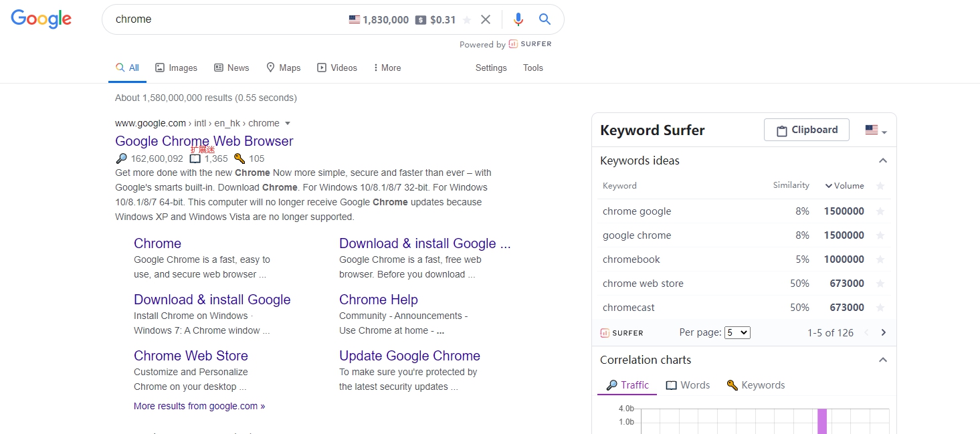Click the X to clear the search query
The width and height of the screenshot is (980, 434).
coord(486,19)
